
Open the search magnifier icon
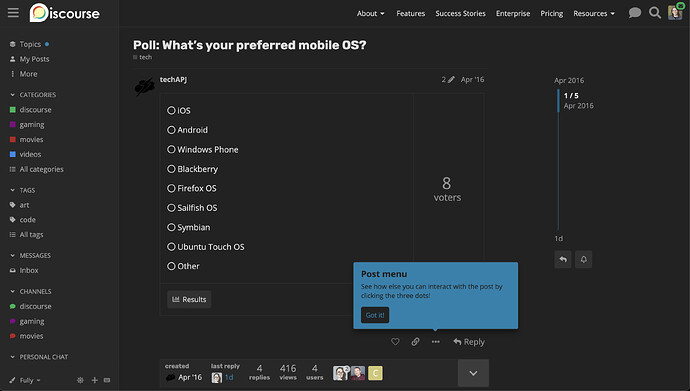[655, 13]
